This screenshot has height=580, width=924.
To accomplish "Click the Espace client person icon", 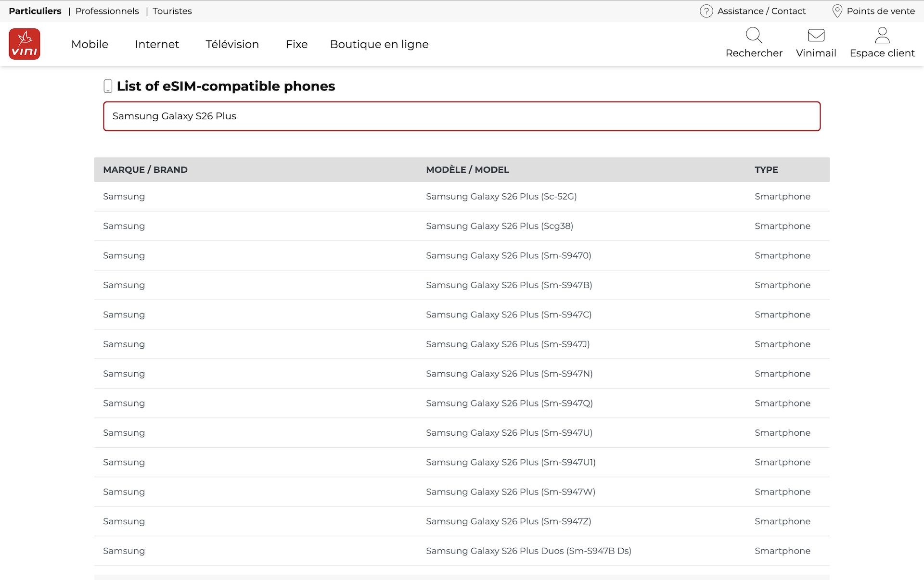I will tap(882, 36).
